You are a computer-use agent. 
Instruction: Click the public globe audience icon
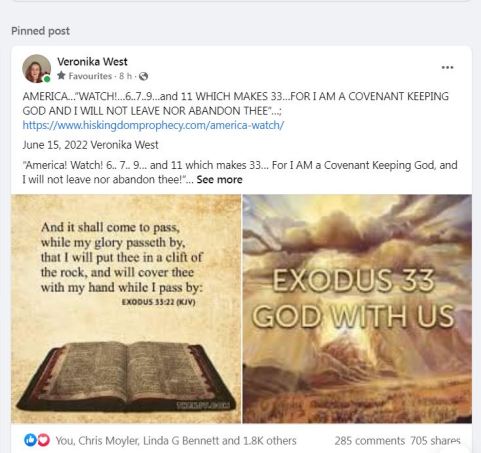143,76
